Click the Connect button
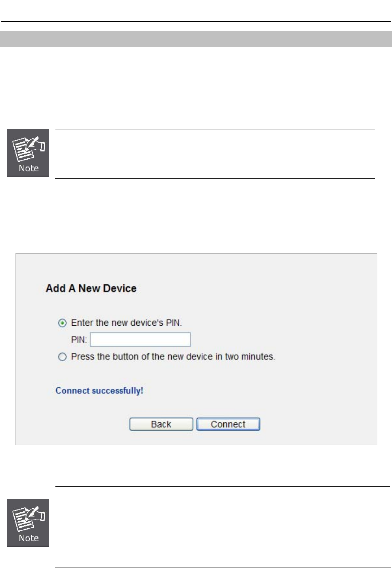392x568 pixels. pyautogui.click(x=228, y=424)
